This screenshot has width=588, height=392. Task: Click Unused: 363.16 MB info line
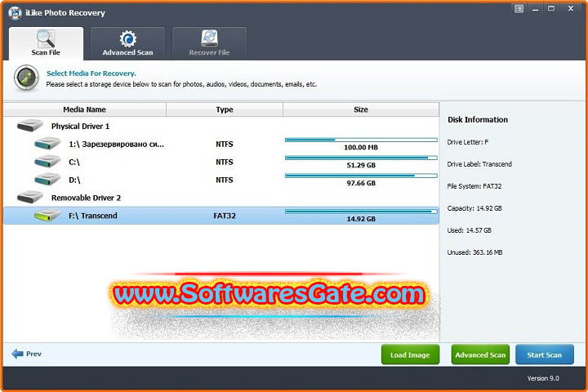[x=474, y=252]
